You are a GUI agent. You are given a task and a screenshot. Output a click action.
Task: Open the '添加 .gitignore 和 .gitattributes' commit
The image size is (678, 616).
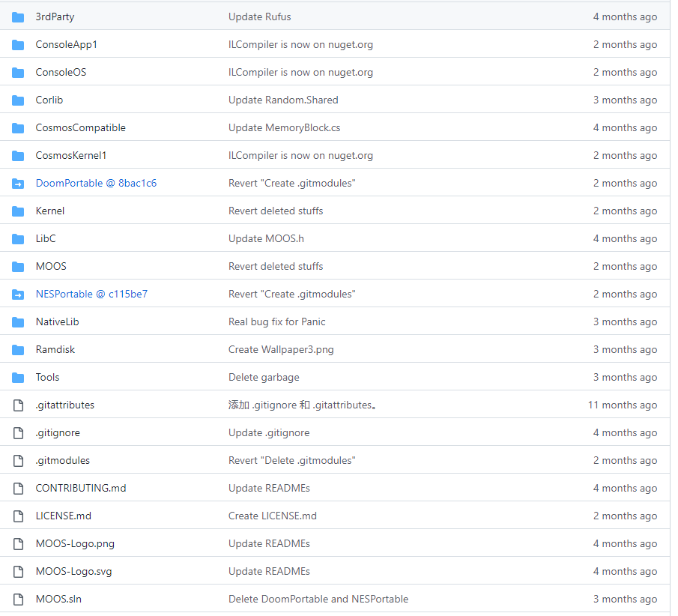point(303,405)
